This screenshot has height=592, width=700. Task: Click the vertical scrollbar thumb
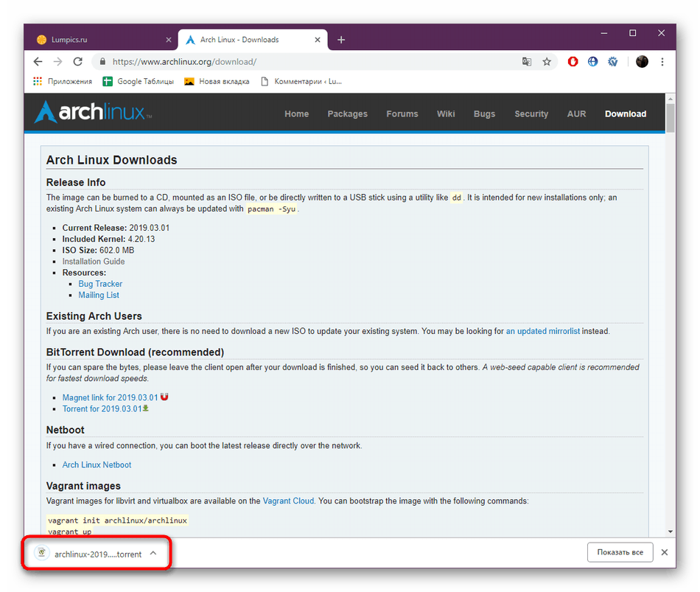670,118
